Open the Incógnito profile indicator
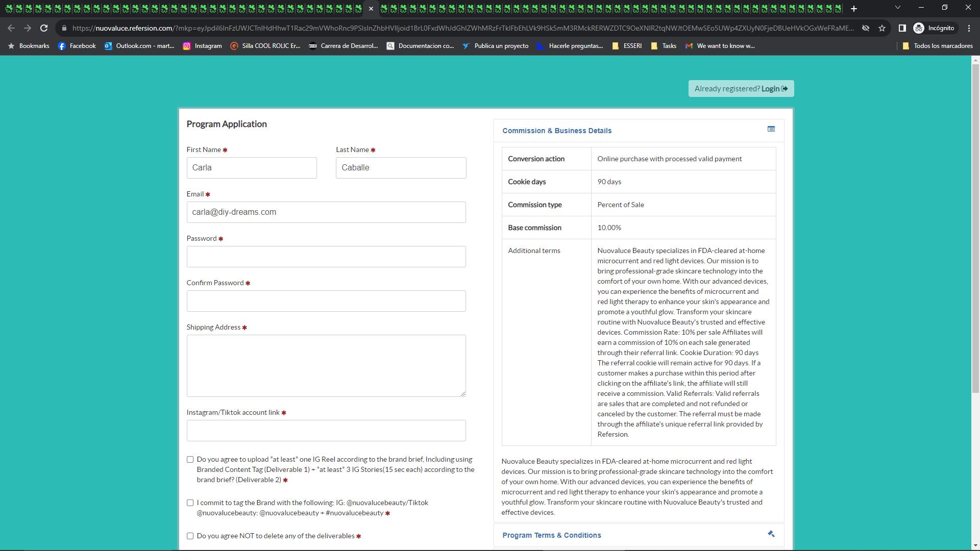The width and height of the screenshot is (980, 551). [934, 28]
